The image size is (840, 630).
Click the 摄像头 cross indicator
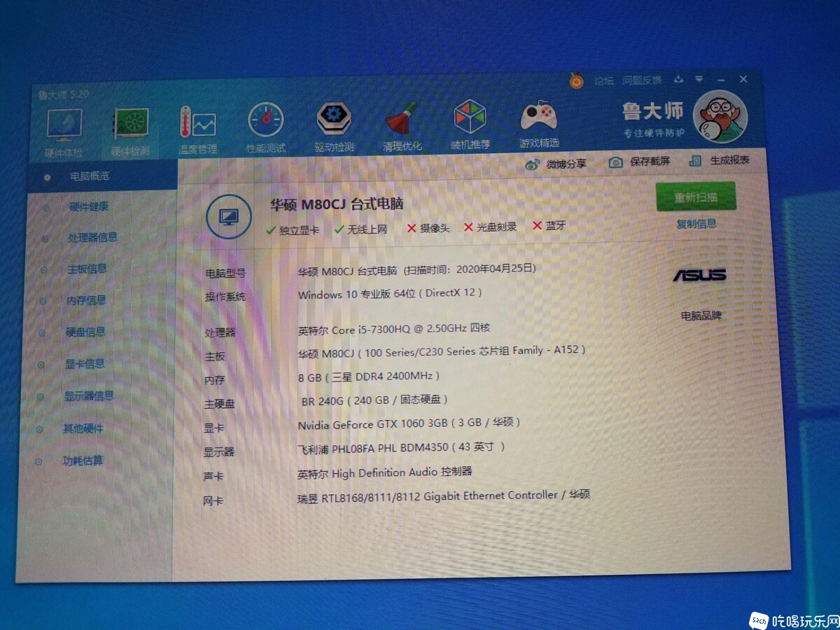428,228
